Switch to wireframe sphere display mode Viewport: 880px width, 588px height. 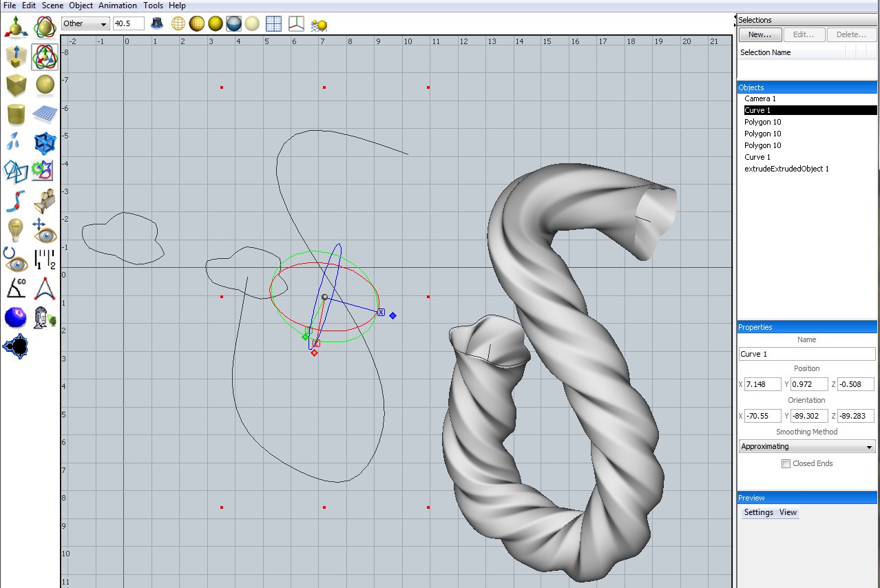[x=178, y=23]
